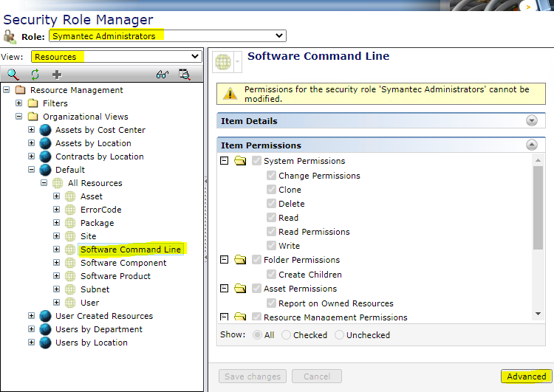
Task: Click the Security Role Manager role icon
Action: pyautogui.click(x=10, y=36)
